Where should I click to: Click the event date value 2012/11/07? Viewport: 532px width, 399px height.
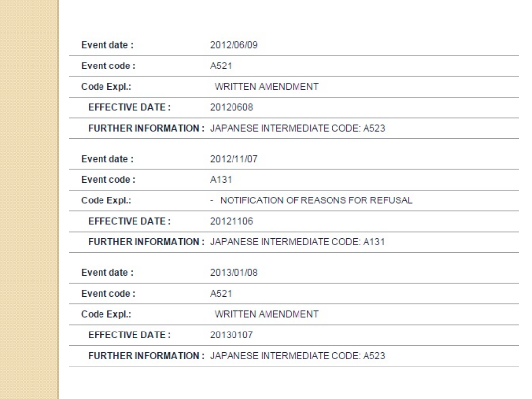point(227,159)
